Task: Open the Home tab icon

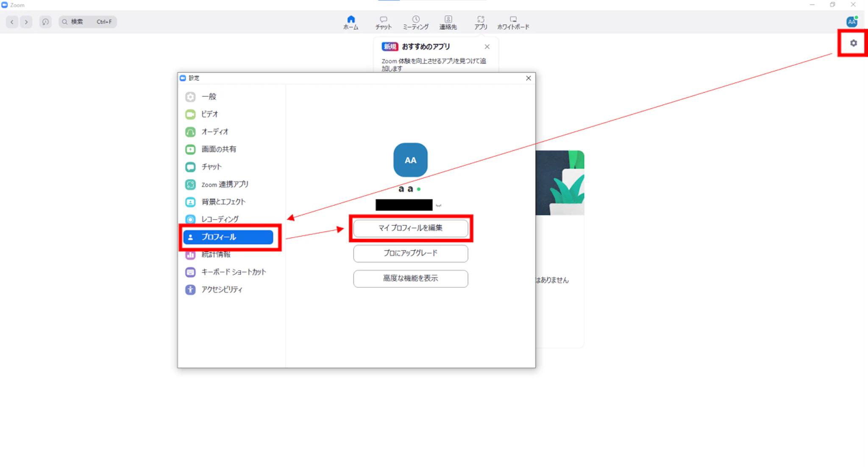Action: pyautogui.click(x=351, y=22)
